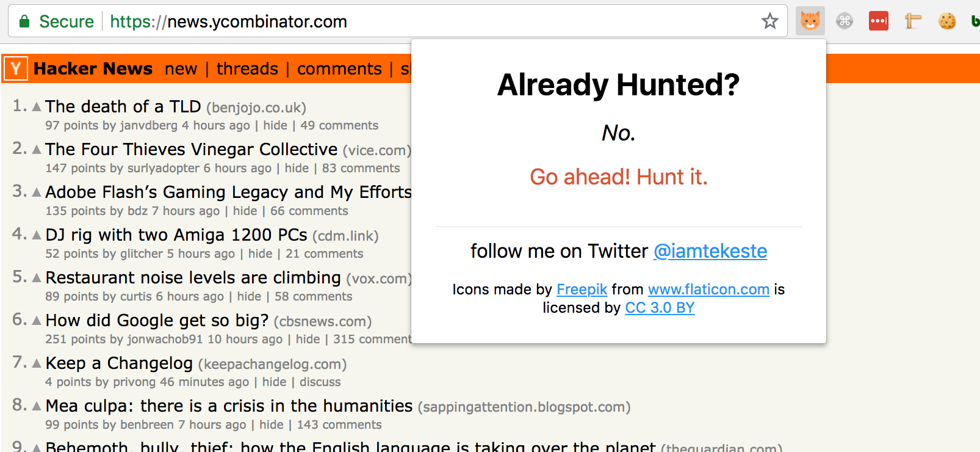This screenshot has height=452, width=980.
Task: Upvote 'The death of a TLD'
Action: (37, 107)
